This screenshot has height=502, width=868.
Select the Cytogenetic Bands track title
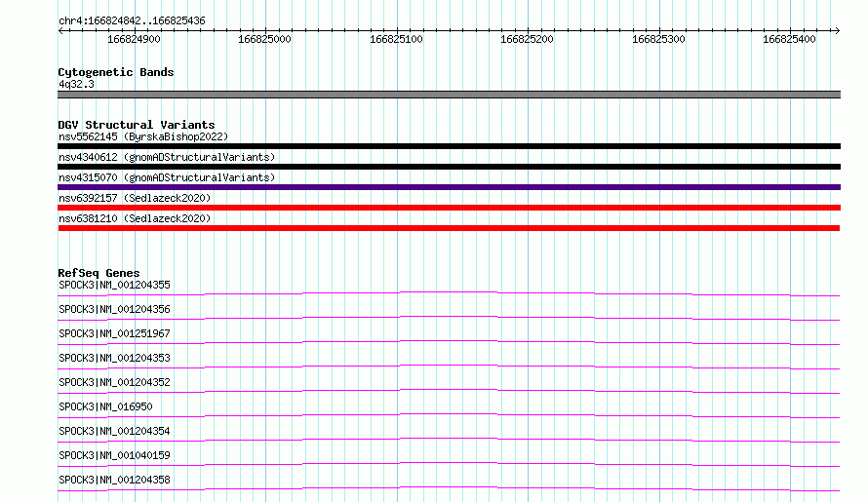[x=116, y=72]
